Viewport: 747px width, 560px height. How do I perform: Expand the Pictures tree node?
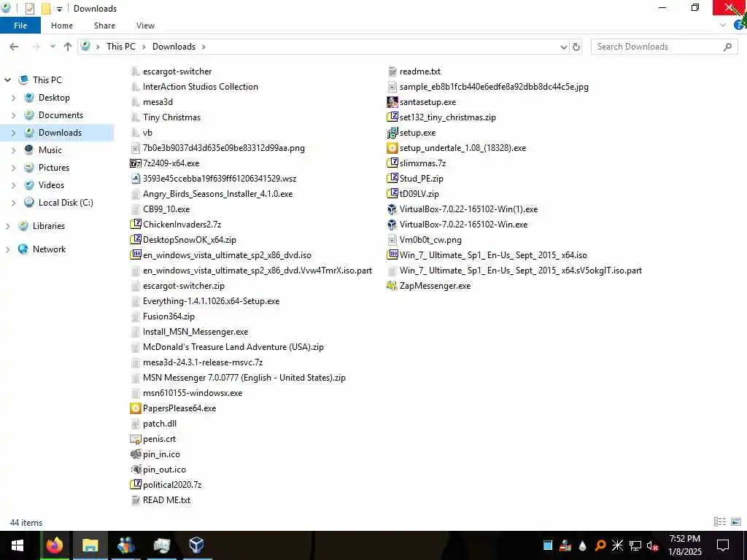click(13, 168)
